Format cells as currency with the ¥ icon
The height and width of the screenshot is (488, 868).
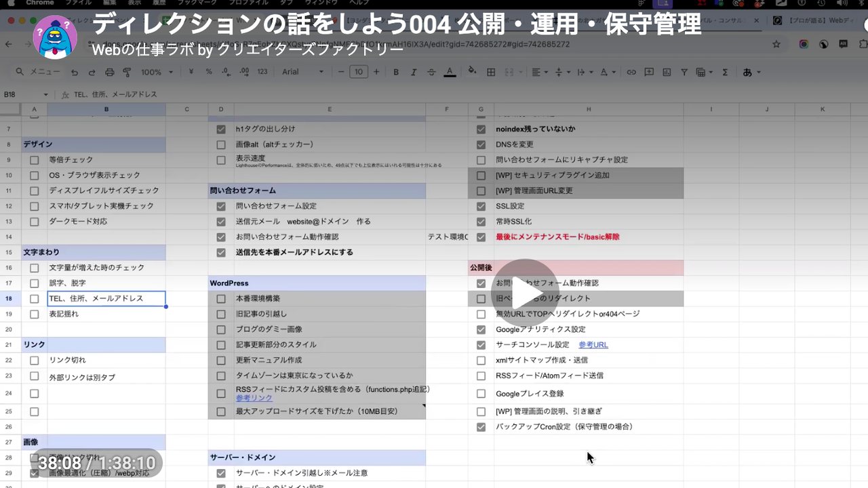coord(191,72)
